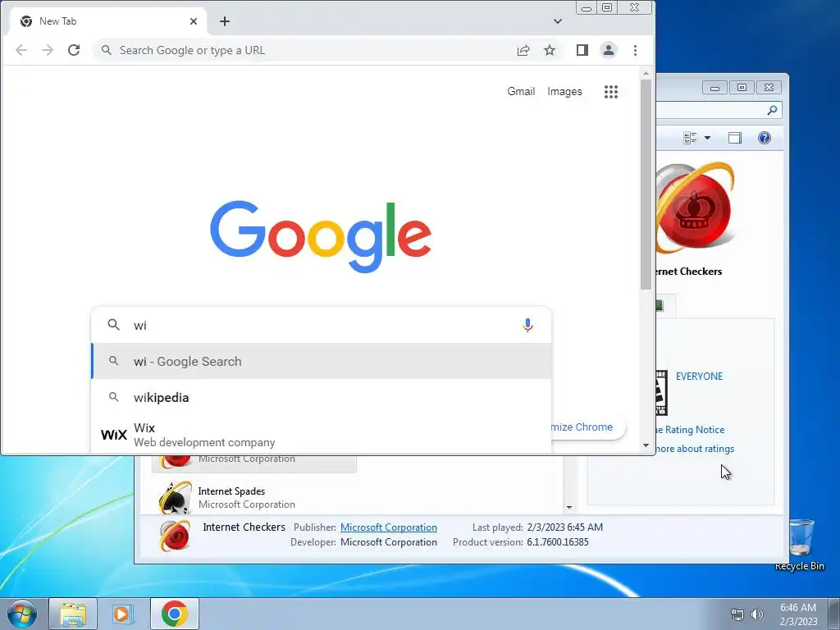Select the 'wi - Google Search' suggestion
Screen dimensions: 840x630
[322, 362]
